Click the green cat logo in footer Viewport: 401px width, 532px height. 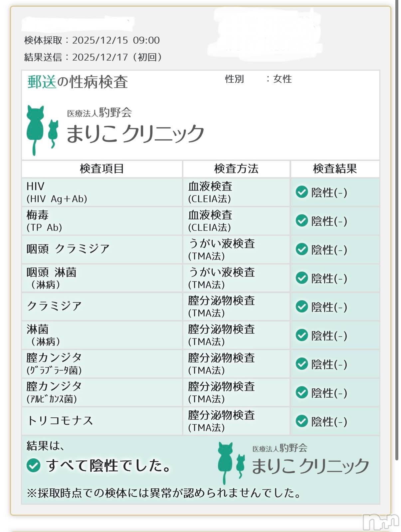tap(232, 463)
